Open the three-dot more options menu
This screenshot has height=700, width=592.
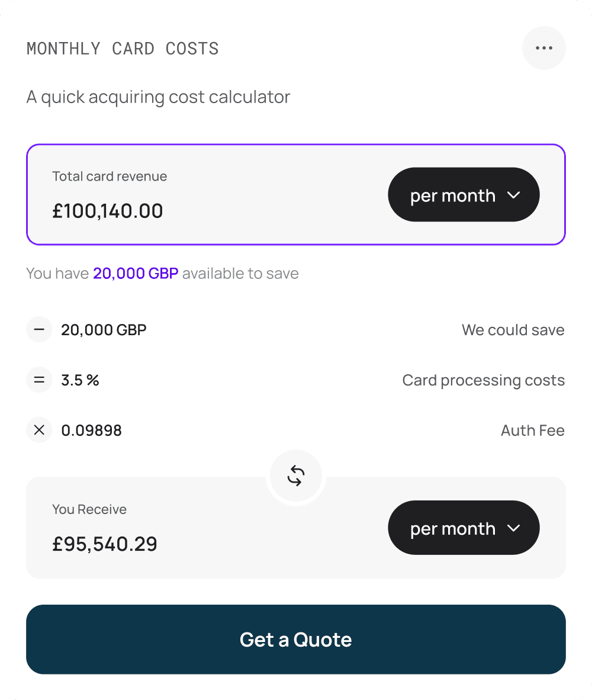click(544, 48)
